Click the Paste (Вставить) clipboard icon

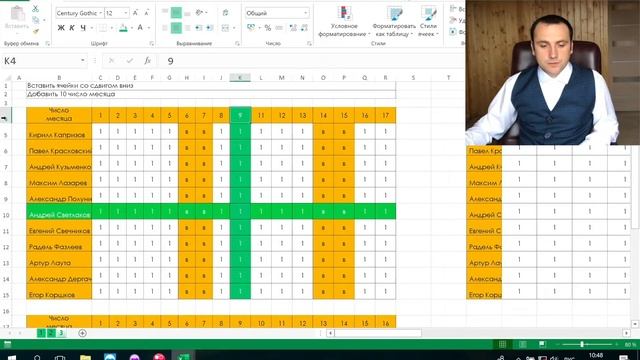pyautogui.click(x=17, y=13)
